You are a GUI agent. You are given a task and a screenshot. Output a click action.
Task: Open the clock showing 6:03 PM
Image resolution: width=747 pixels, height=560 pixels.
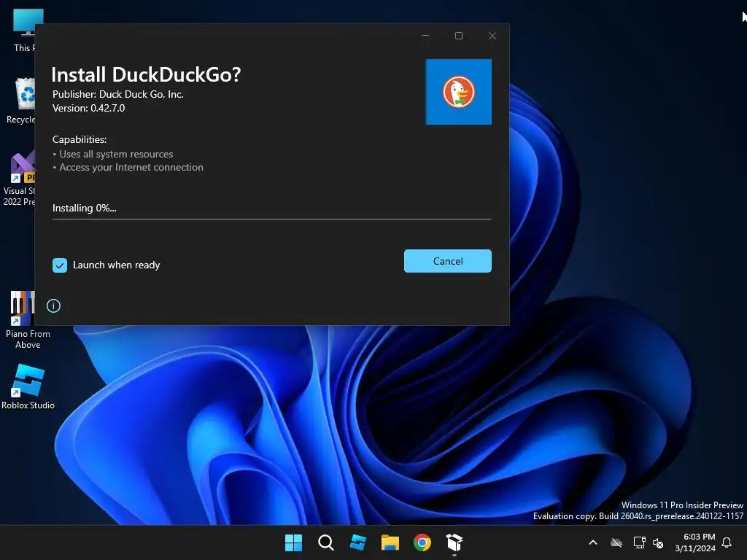tap(695, 542)
